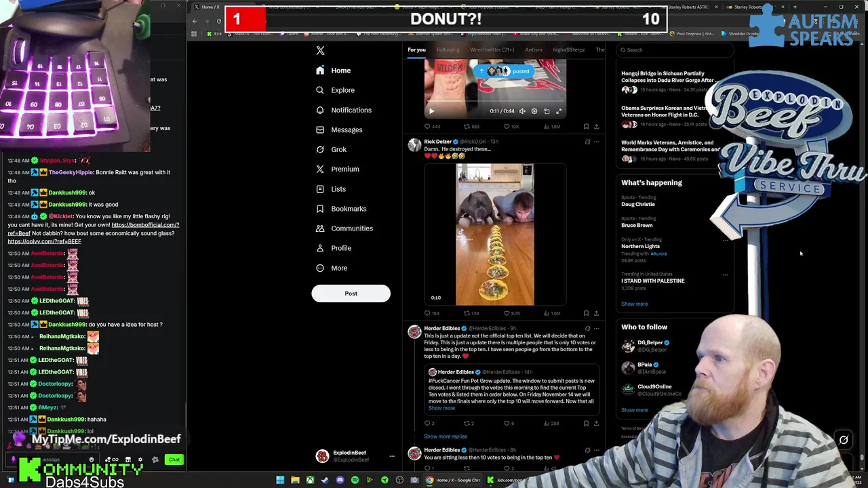
Task: Click the Premium icon in X sidebar
Action: [x=320, y=169]
